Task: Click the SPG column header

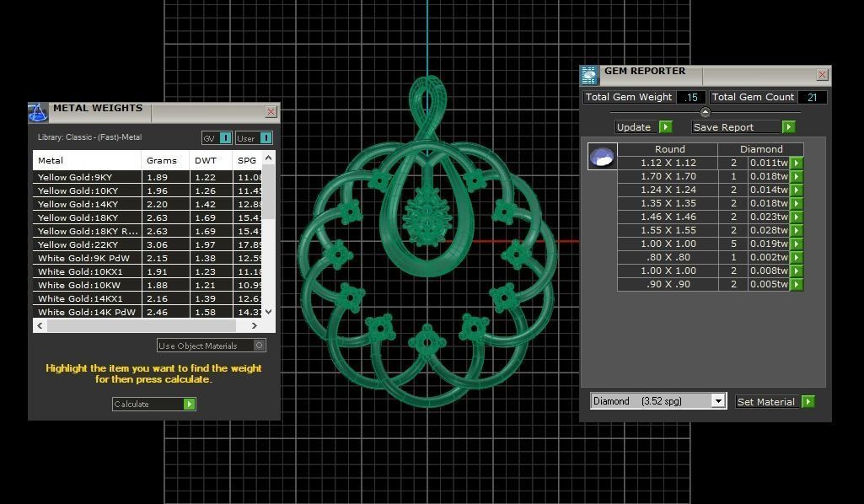Action: tap(247, 160)
